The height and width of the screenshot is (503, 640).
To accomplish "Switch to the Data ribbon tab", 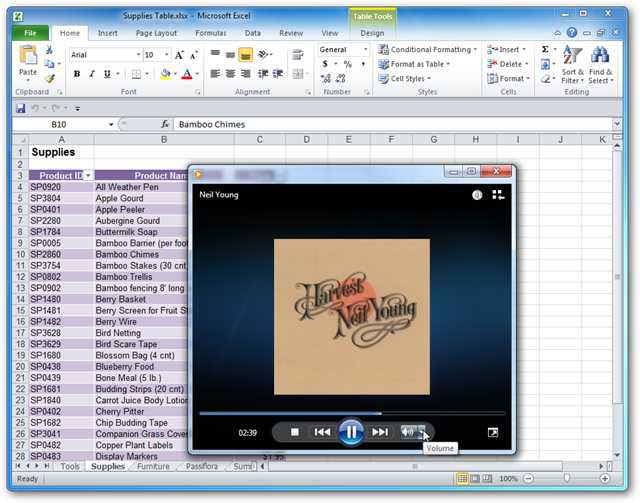I will [x=253, y=33].
